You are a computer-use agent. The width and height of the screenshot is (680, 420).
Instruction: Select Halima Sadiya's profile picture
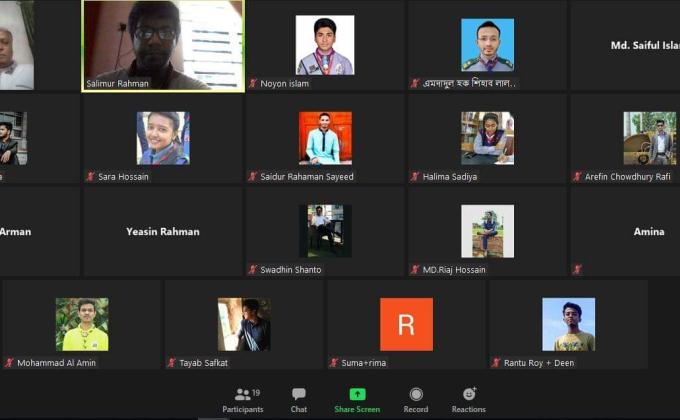[x=487, y=138]
